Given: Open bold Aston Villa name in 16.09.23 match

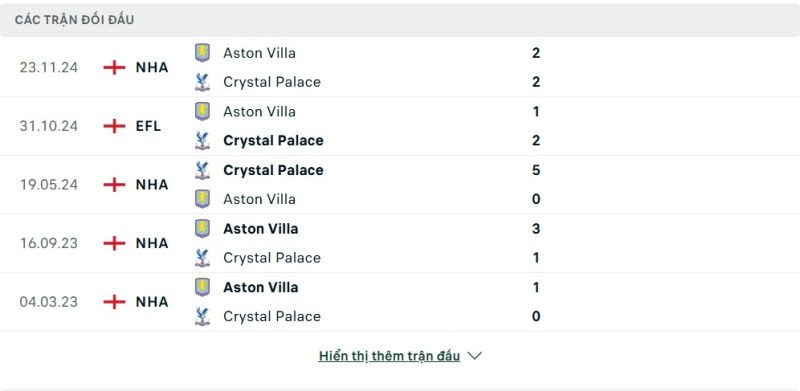Looking at the screenshot, I should click(261, 229).
